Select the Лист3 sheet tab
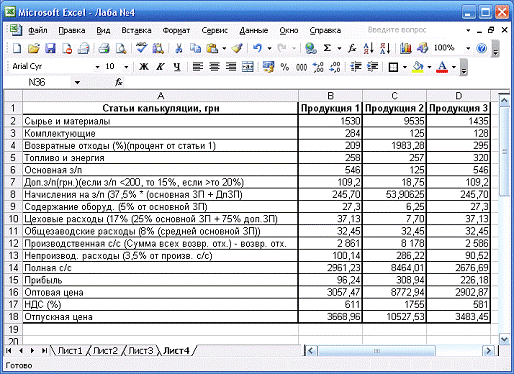This screenshot has width=514, height=374. pos(141,351)
